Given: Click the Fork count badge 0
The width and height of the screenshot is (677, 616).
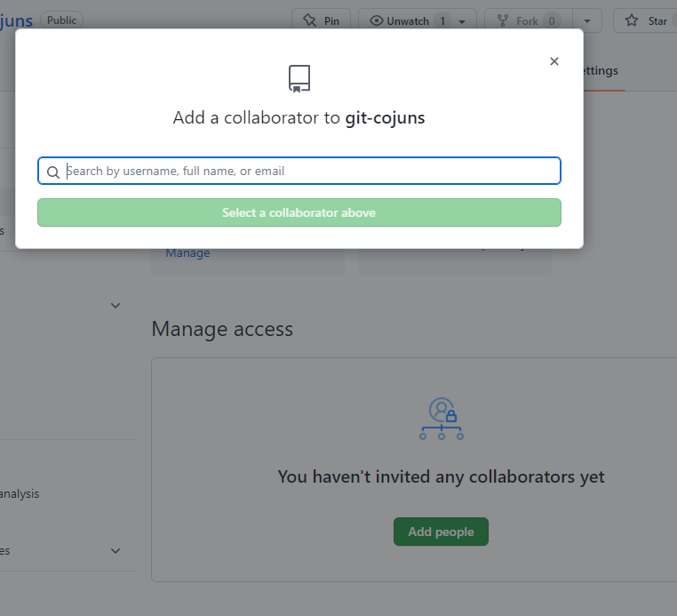Looking at the screenshot, I should pos(552,20).
